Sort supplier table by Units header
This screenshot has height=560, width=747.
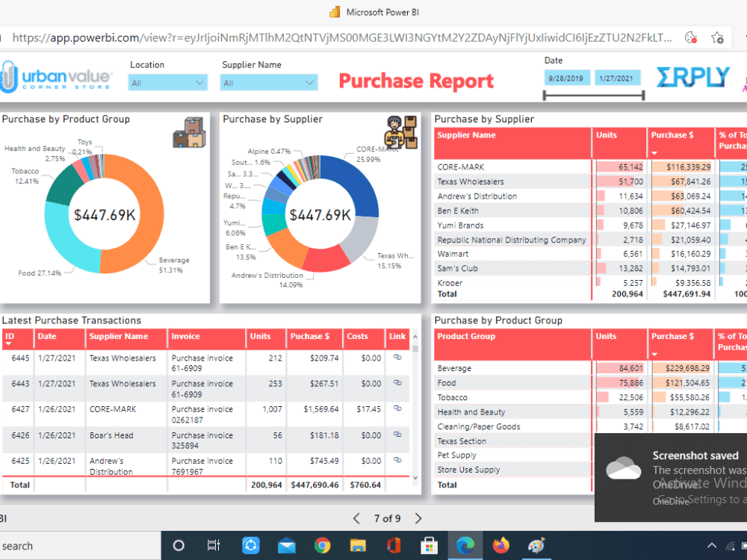click(619, 143)
